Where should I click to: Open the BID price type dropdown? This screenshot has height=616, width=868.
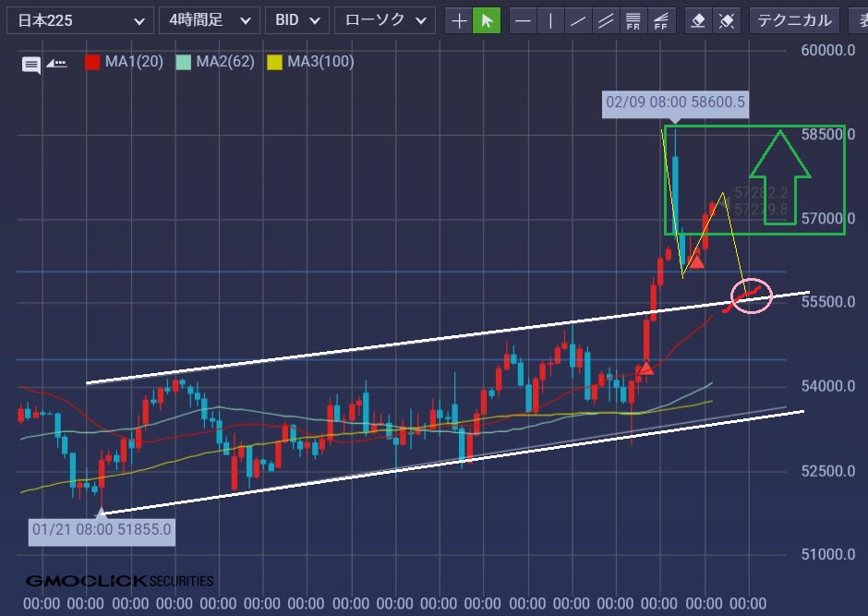coord(297,20)
